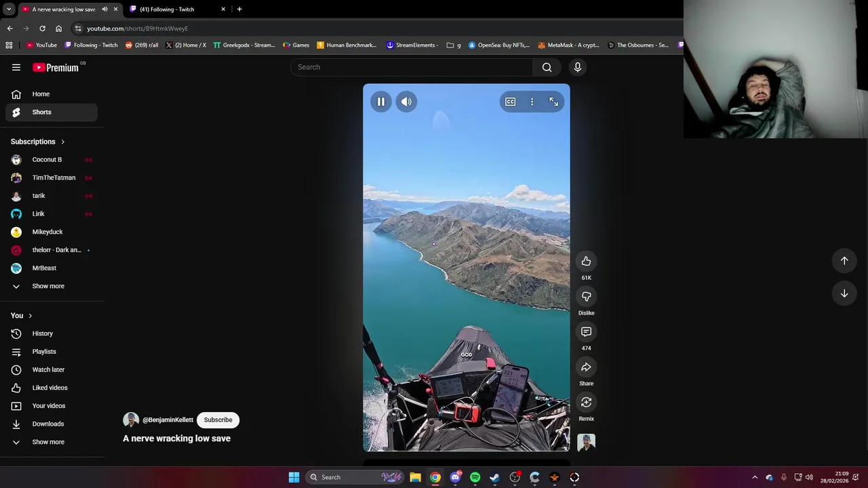Open Discord from the taskbar

[x=455, y=477]
